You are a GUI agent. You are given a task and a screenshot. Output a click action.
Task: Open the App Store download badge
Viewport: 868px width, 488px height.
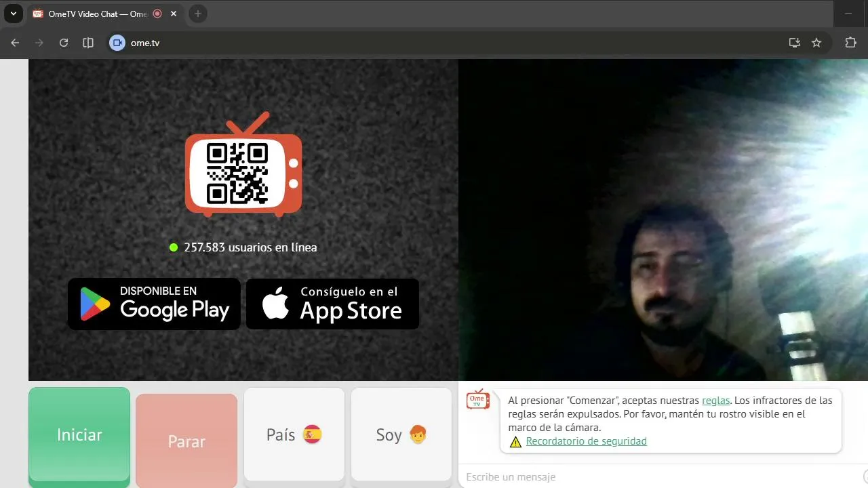(x=332, y=304)
